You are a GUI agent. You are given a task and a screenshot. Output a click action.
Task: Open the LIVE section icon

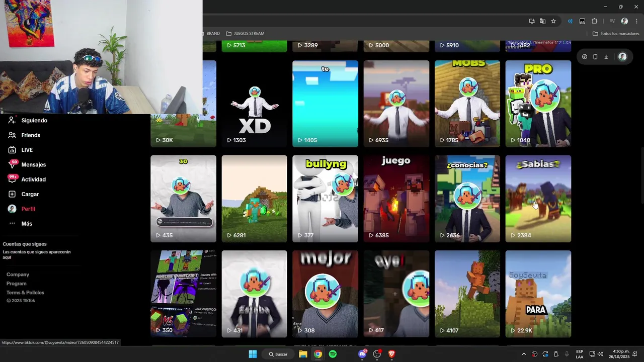(12, 150)
